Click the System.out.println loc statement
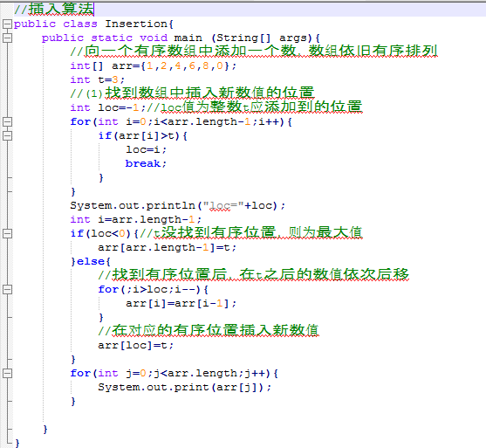 click(178, 205)
